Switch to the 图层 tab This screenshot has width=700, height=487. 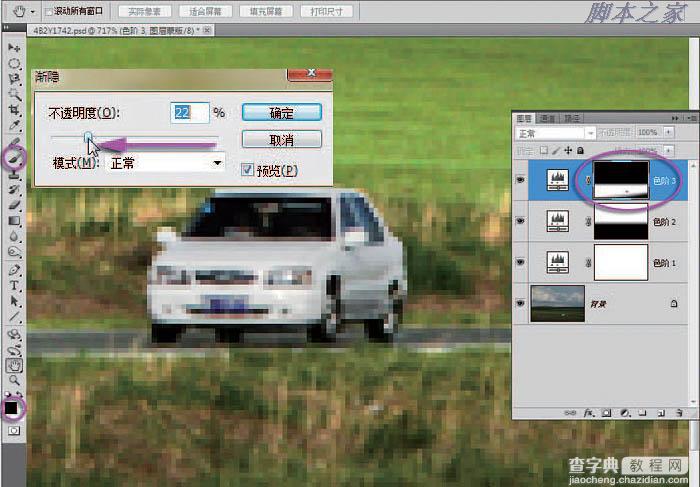524,118
